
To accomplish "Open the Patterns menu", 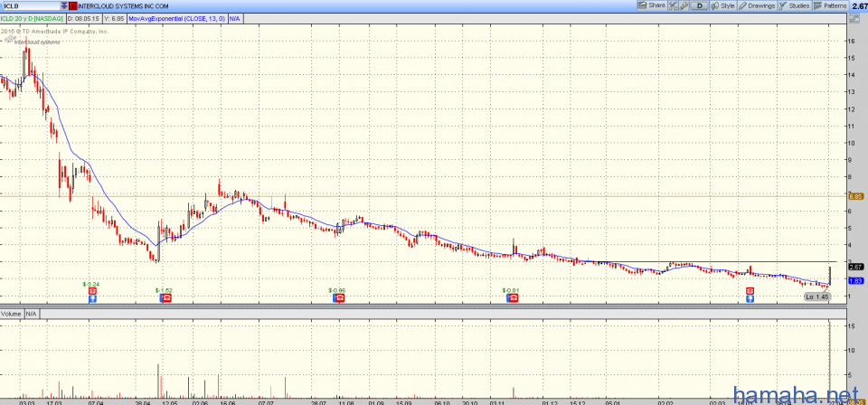I will pos(830,5).
